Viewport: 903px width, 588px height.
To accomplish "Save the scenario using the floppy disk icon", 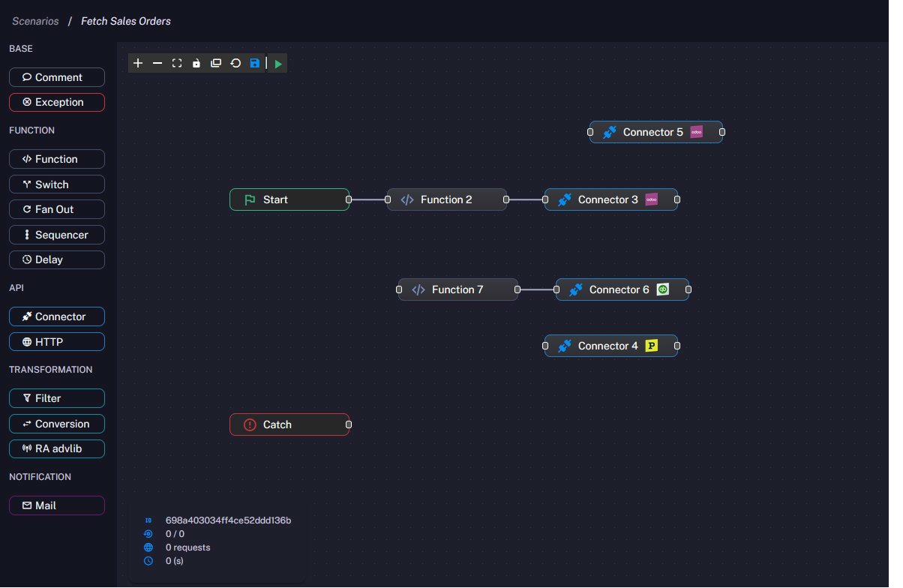I will (x=254, y=63).
